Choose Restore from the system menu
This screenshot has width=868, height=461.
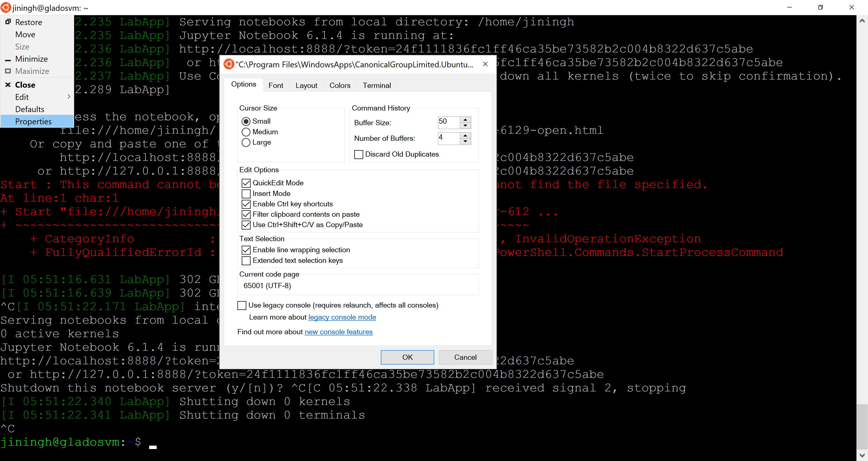[x=37, y=22]
